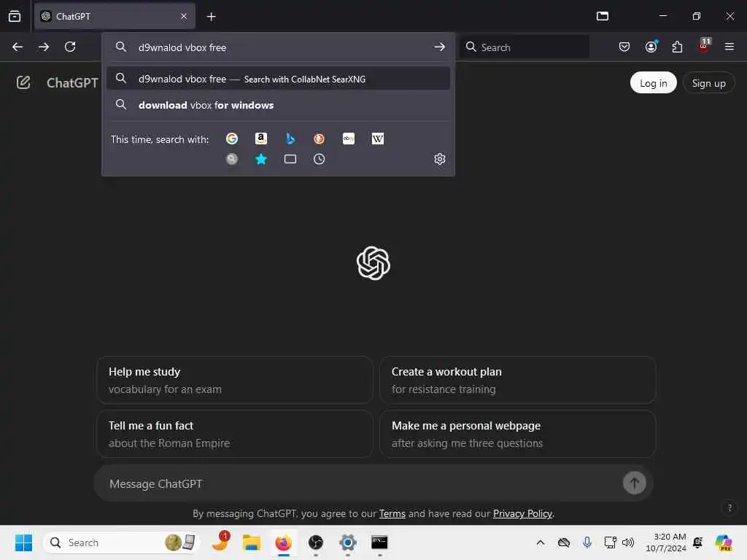Screen dimensions: 747x560
Task: Click the Sign up button
Action: pyautogui.click(x=708, y=83)
